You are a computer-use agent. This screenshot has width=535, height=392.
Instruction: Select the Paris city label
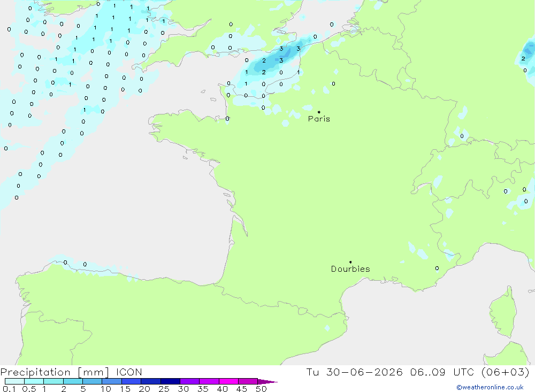tap(319, 119)
